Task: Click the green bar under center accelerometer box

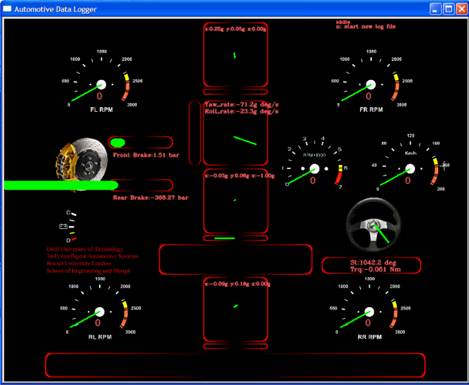Action: (x=224, y=238)
